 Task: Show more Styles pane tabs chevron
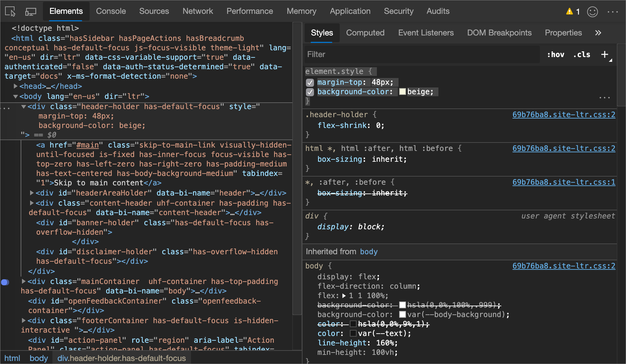click(598, 33)
